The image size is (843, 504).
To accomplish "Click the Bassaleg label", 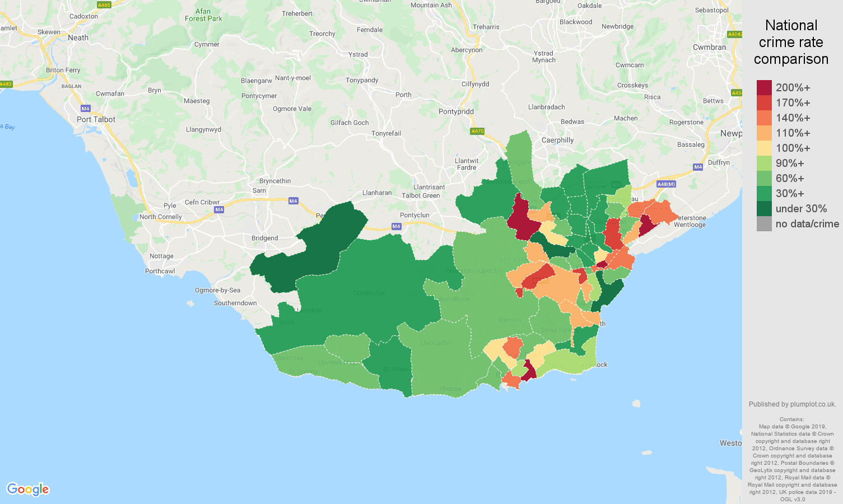I will point(691,144).
